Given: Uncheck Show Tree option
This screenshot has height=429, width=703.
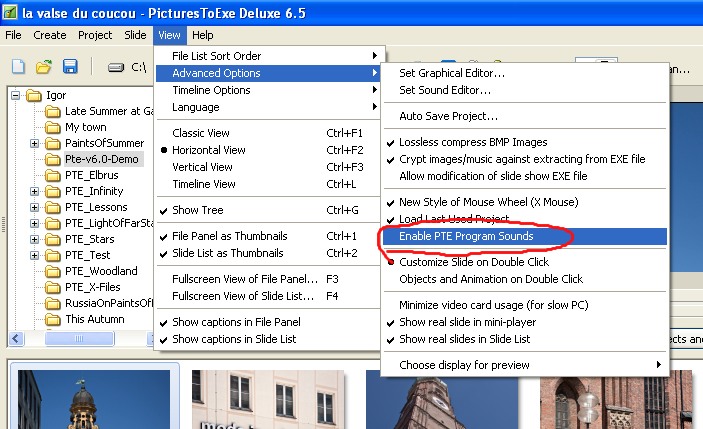Looking at the screenshot, I should tap(198, 210).
